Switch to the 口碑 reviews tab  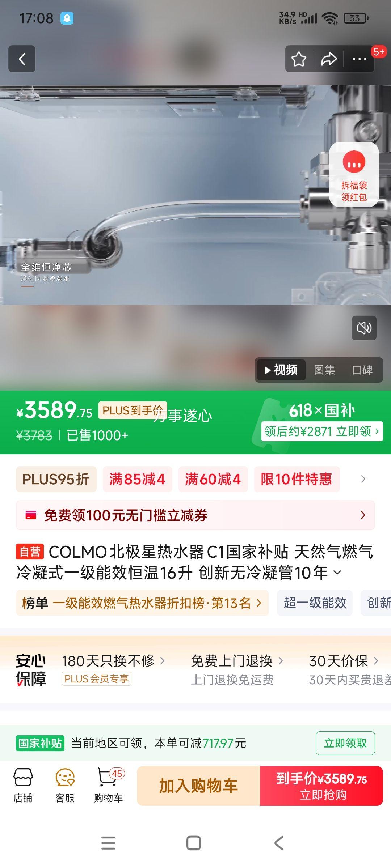[x=362, y=370]
